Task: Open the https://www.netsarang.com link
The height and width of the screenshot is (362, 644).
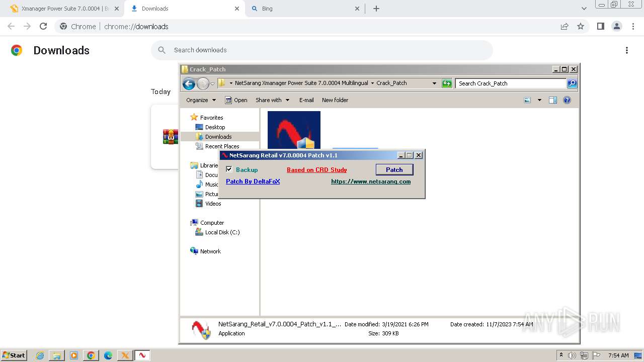Action: click(371, 182)
